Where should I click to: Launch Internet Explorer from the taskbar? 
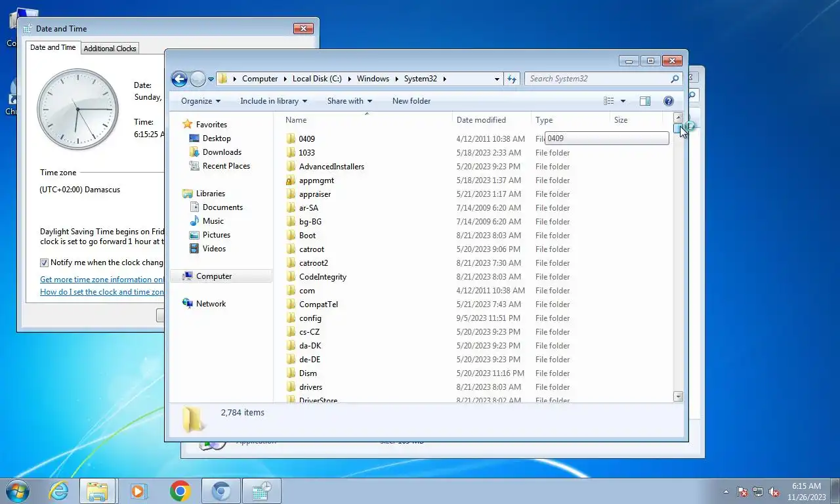[58, 491]
